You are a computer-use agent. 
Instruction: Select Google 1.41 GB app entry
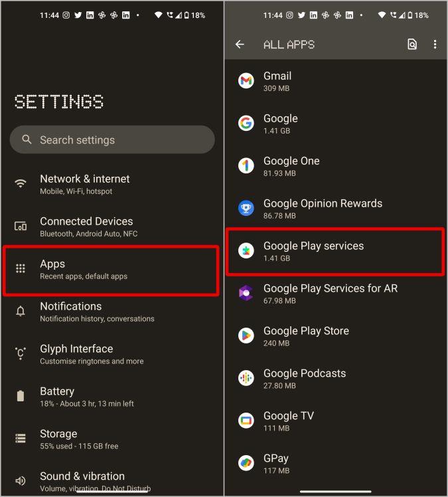pyautogui.click(x=336, y=124)
